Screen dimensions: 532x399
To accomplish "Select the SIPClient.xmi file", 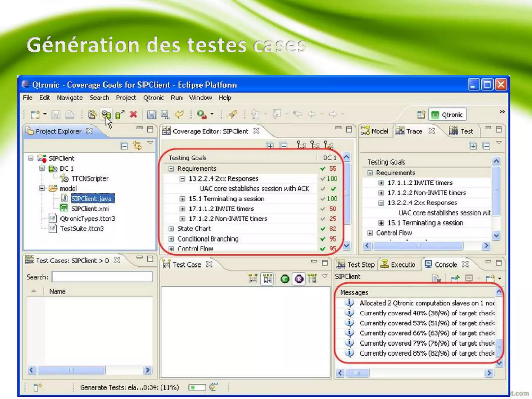I will click(90, 209).
